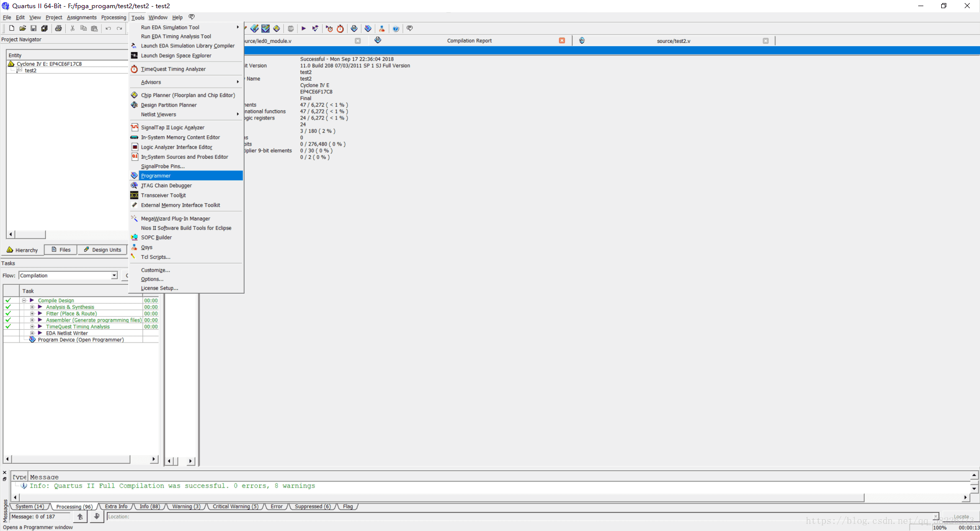Switch to the source/test2.v editor tab
Viewport: 980px width, 531px height.
coord(673,41)
